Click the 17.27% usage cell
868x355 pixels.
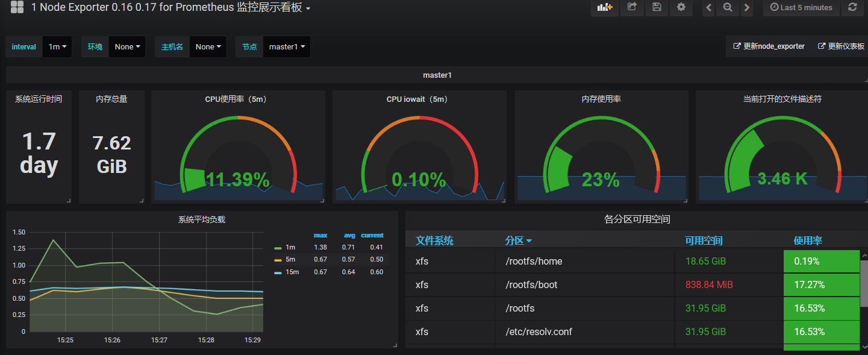(821, 284)
